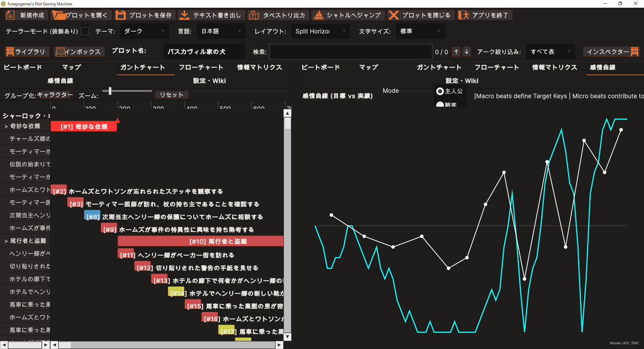Open left pane フローチャート tab

tap(201, 67)
